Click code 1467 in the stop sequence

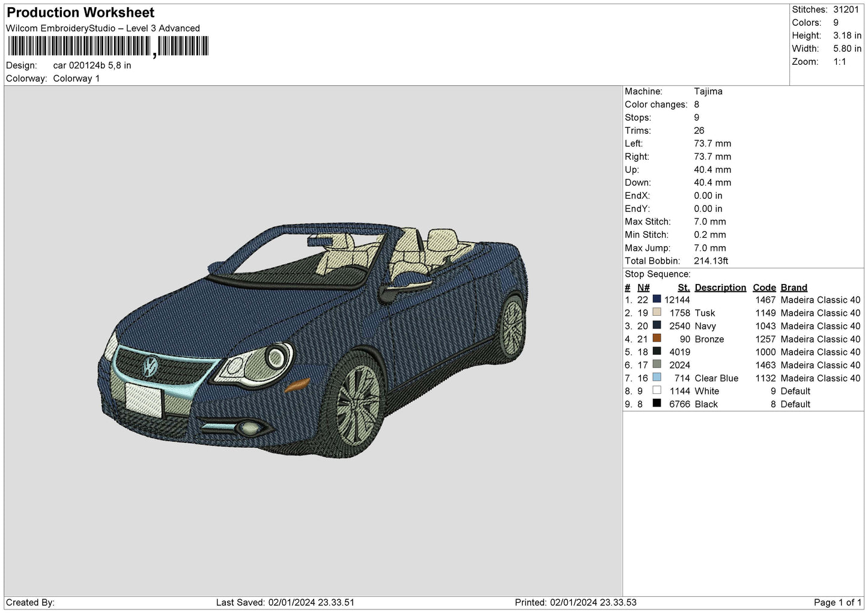click(x=765, y=300)
